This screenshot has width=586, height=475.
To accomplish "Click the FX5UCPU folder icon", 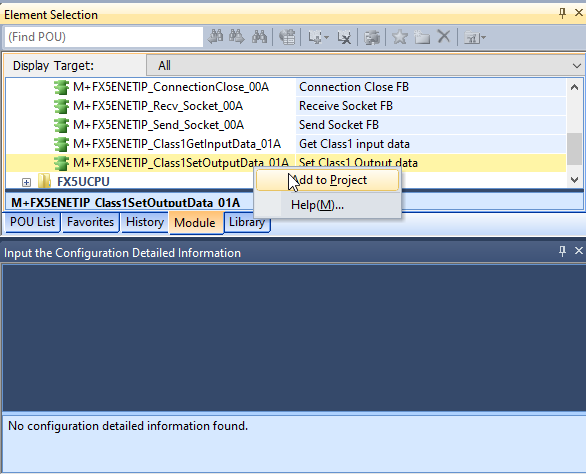I will (44, 181).
